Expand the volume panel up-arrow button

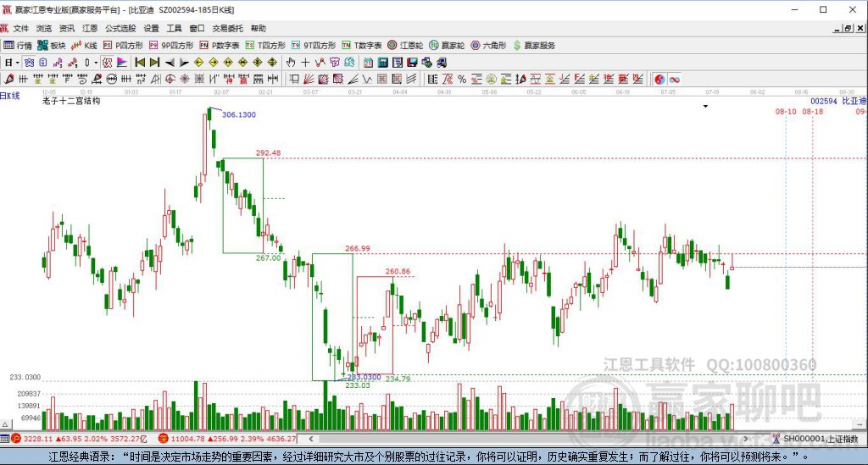point(5,424)
